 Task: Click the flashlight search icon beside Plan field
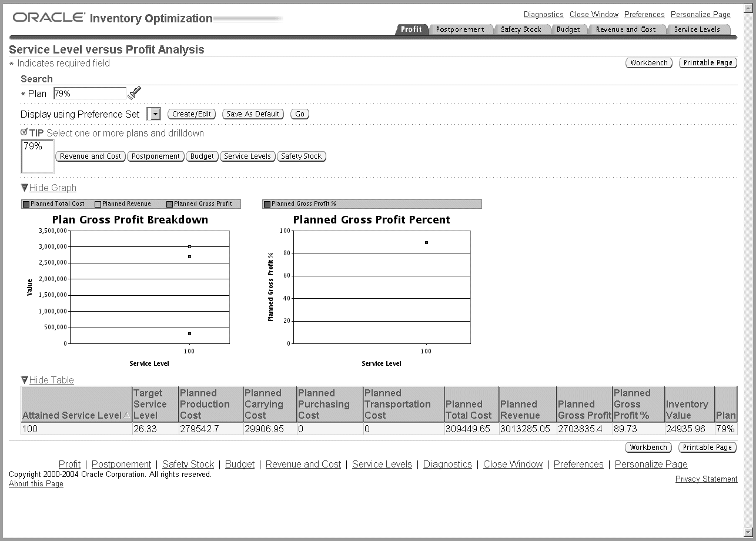tap(135, 93)
